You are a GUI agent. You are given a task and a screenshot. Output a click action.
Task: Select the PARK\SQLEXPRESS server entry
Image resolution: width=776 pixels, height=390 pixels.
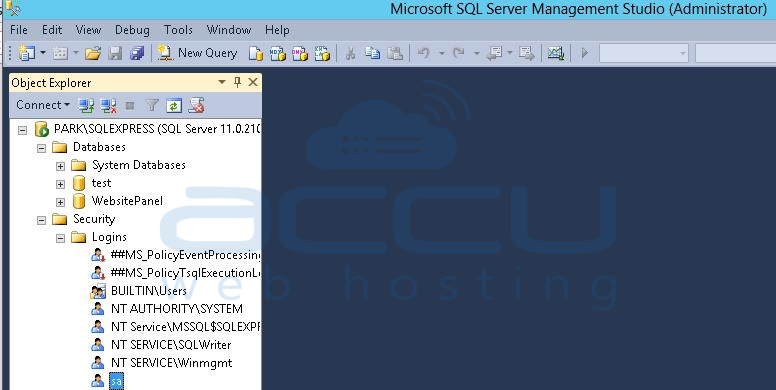pos(157,129)
